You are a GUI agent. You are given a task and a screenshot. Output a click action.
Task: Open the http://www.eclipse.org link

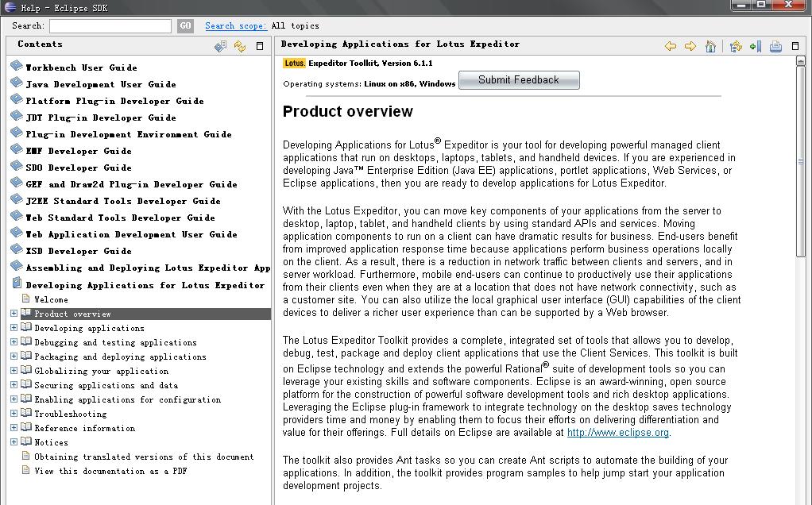618,433
